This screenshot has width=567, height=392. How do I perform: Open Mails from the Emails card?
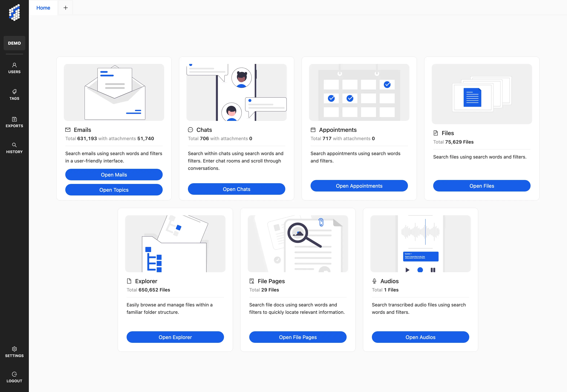click(114, 175)
